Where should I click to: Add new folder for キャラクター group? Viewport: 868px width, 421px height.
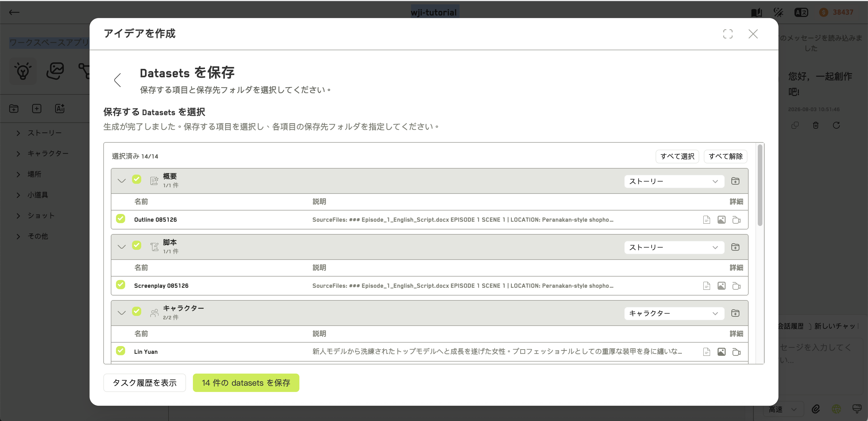click(735, 313)
